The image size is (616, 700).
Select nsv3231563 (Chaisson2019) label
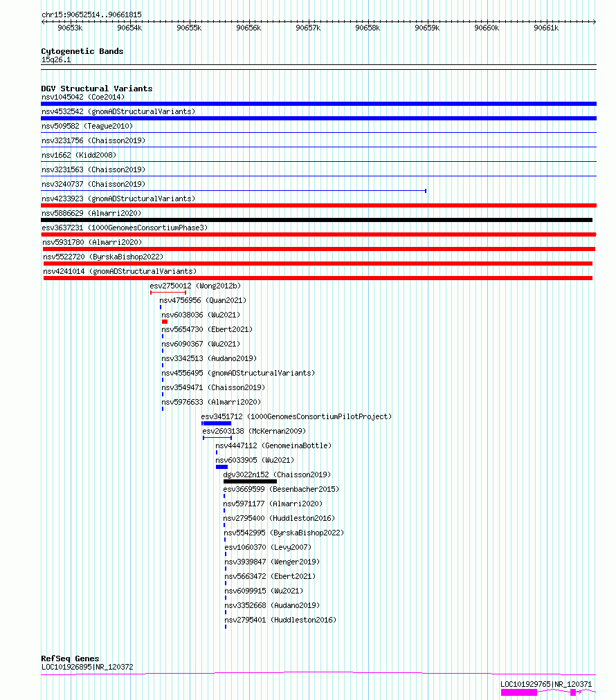coord(93,169)
